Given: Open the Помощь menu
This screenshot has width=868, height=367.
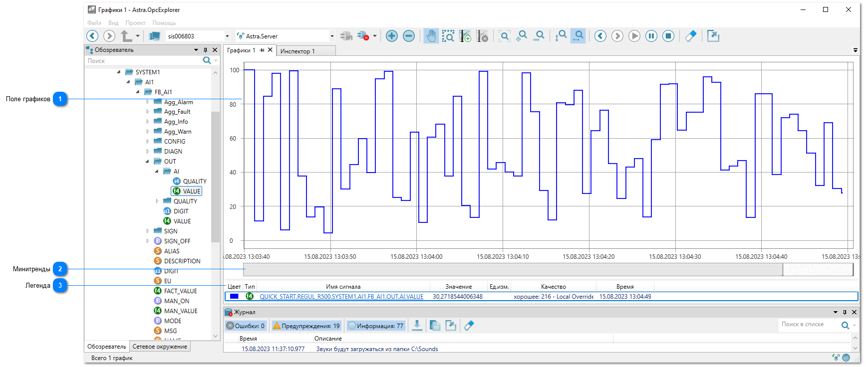Looking at the screenshot, I should pos(164,23).
